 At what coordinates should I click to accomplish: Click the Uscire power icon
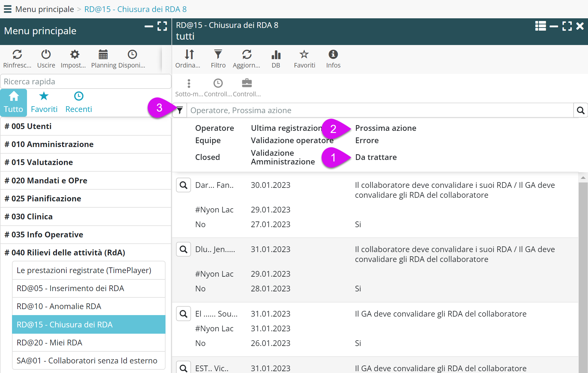point(46,55)
